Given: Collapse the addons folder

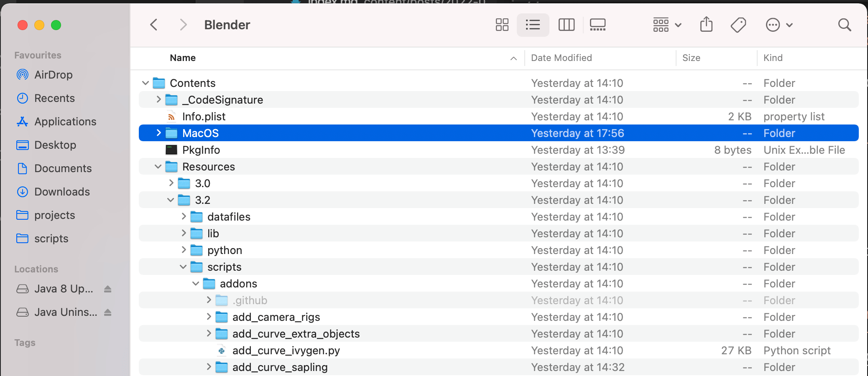Looking at the screenshot, I should (196, 284).
